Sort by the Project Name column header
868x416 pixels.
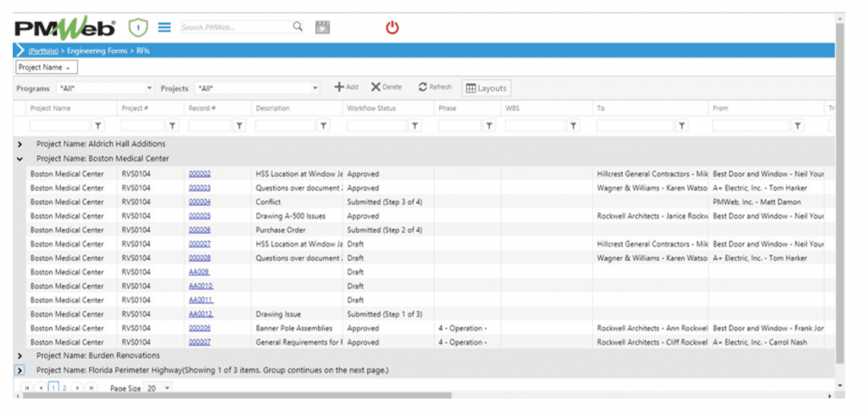[50, 108]
